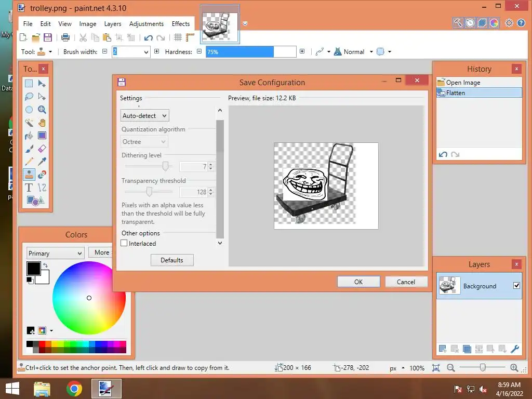Enable the Interlaced checkbox
532x399 pixels.
pyautogui.click(x=124, y=243)
